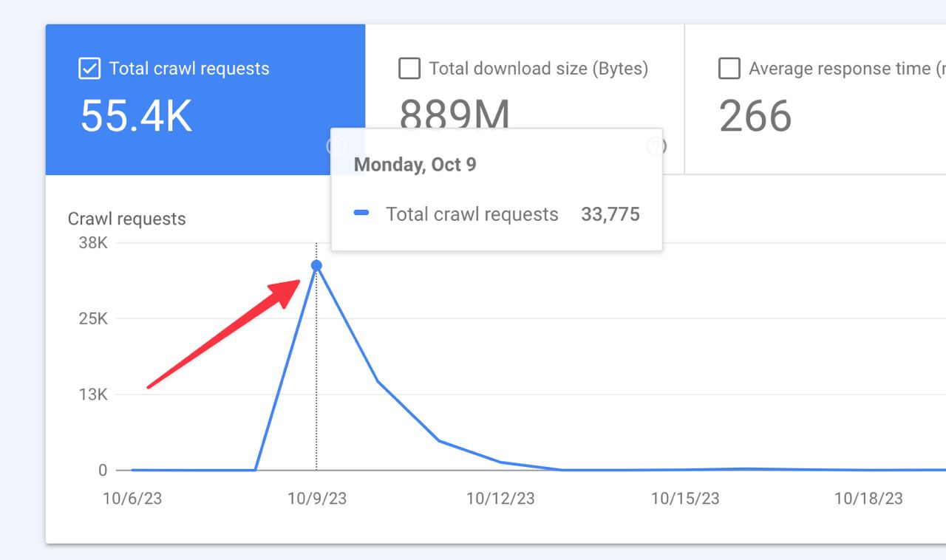Select the 889M download size metric
Image resolution: width=946 pixels, height=560 pixels.
pos(455,115)
